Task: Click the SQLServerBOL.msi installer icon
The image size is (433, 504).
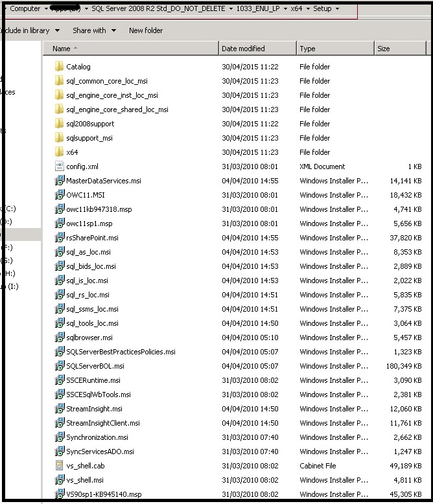Action: pyautogui.click(x=59, y=366)
